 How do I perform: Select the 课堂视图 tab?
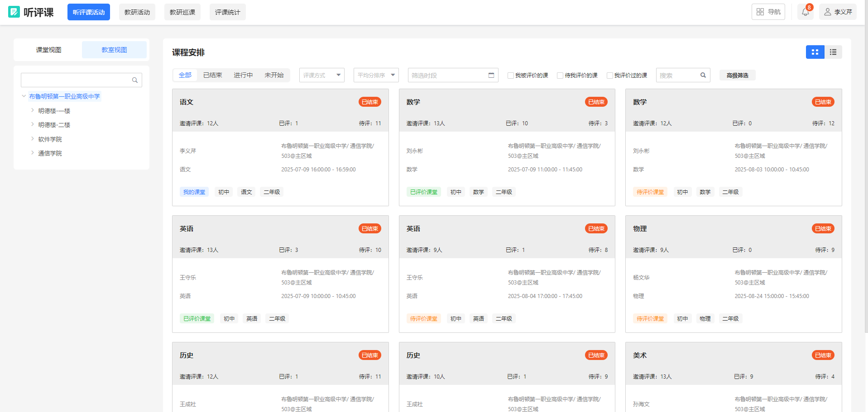point(48,50)
